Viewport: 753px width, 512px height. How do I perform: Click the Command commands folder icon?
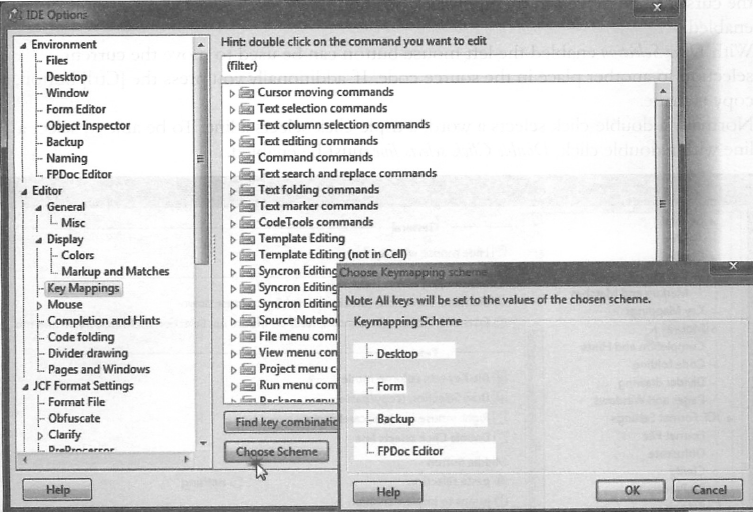(247, 158)
